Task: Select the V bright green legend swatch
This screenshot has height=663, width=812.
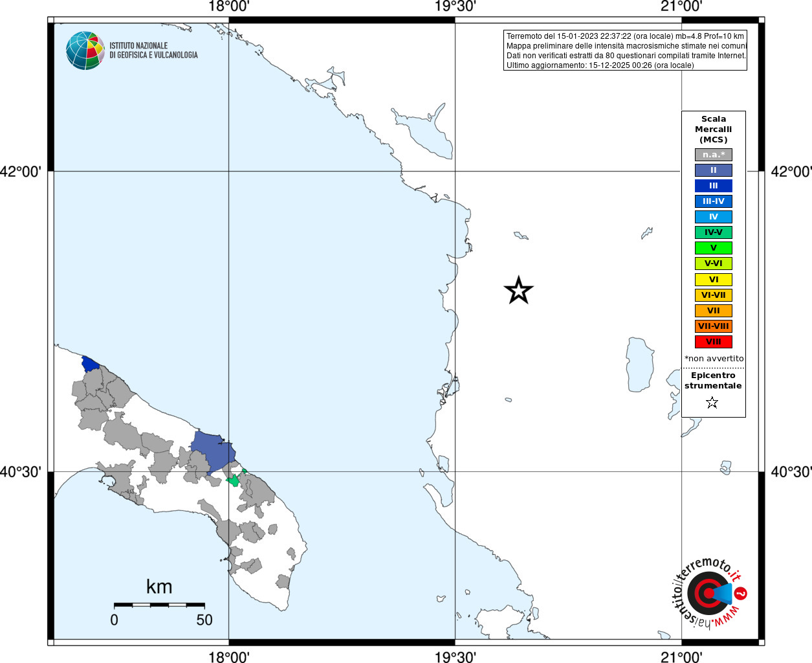Action: (714, 248)
